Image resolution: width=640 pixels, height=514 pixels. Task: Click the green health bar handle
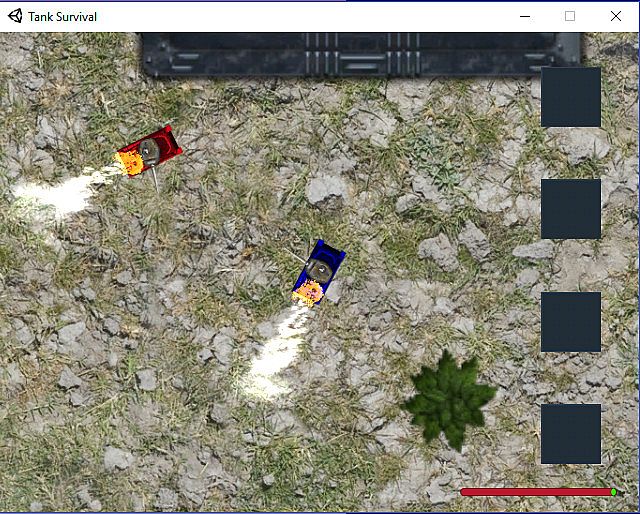coord(613,492)
